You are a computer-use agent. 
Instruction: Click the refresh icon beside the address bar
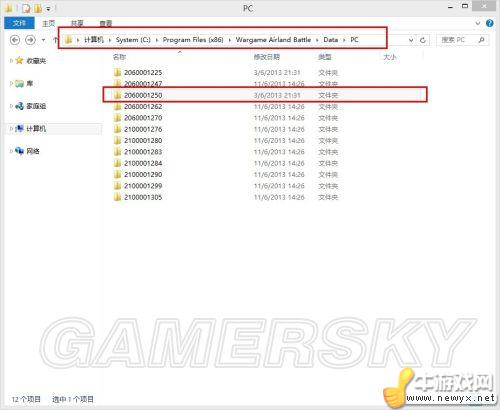pos(423,40)
